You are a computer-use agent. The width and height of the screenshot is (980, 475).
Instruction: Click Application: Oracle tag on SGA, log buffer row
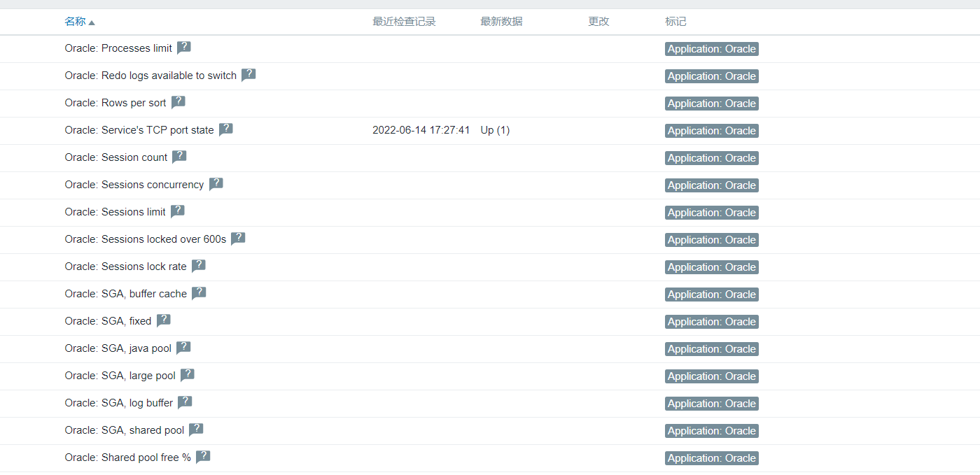coord(712,404)
